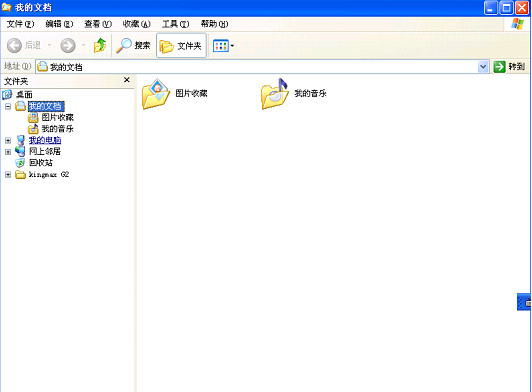Select the 我的音乐 folder icon in main pane
This screenshot has height=392, width=532.
tap(275, 94)
